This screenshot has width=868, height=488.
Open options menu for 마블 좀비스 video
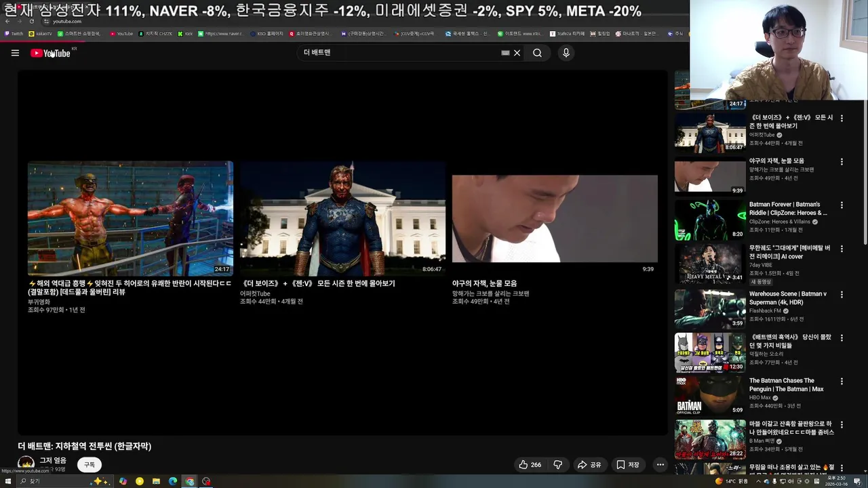click(x=842, y=425)
